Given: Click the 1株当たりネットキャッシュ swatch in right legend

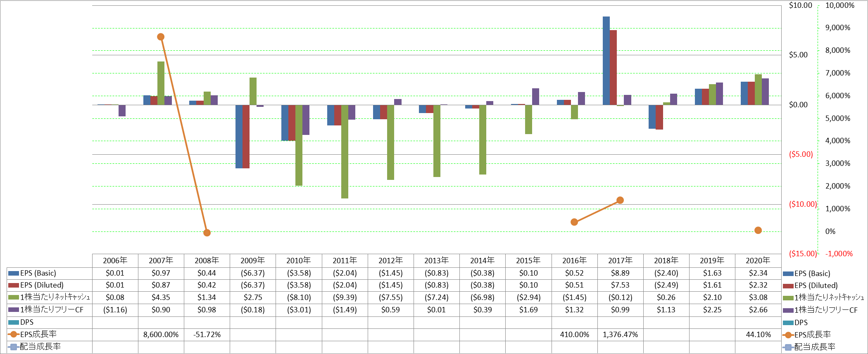Looking at the screenshot, I should tap(788, 298).
